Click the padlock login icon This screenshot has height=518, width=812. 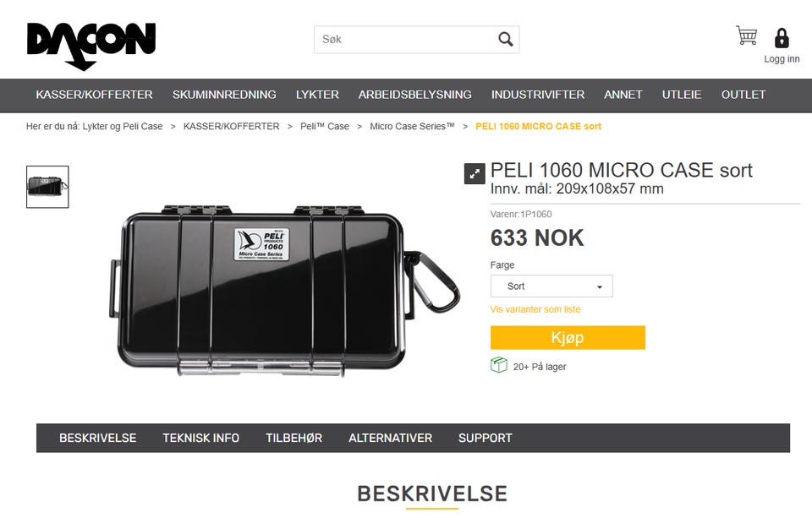point(782,38)
